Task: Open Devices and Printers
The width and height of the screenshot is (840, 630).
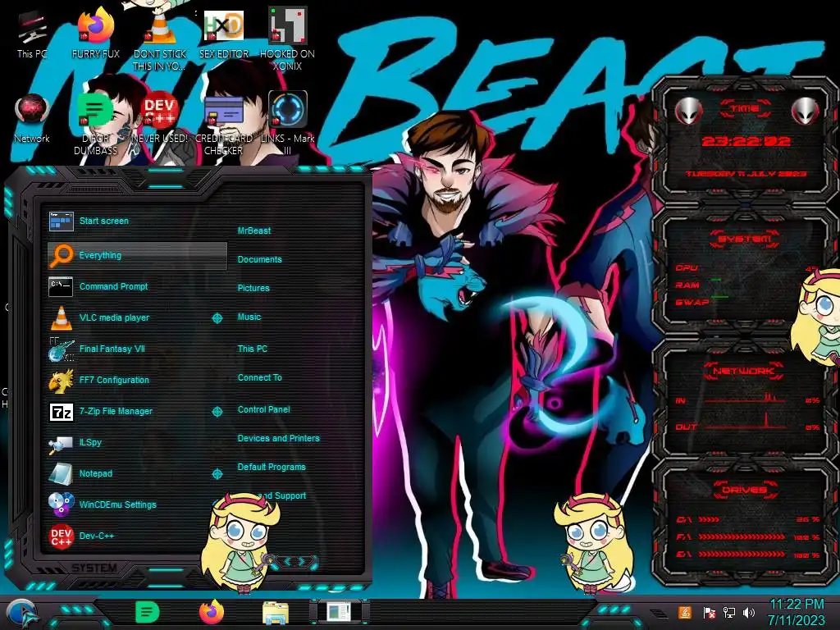Action: [278, 438]
